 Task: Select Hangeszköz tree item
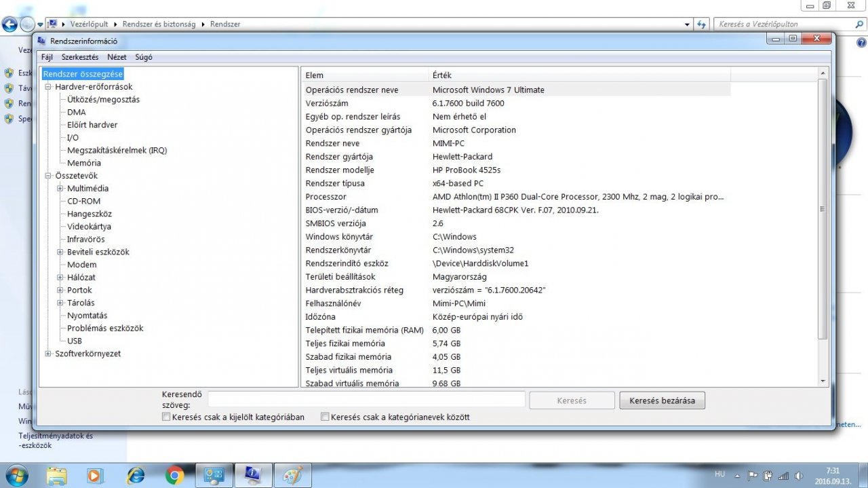90,214
